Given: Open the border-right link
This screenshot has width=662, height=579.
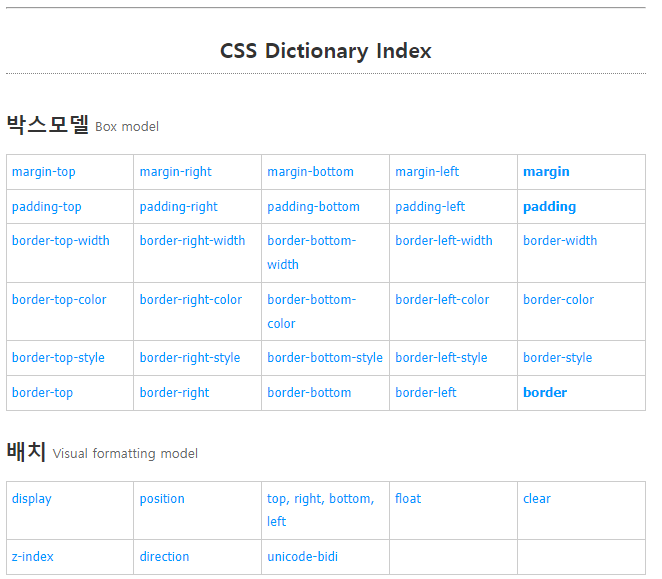Looking at the screenshot, I should click(x=174, y=393).
